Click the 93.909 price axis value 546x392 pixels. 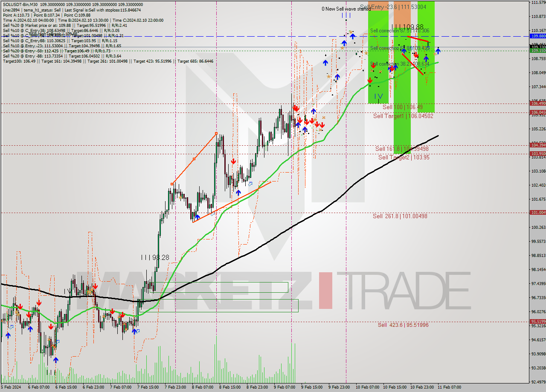pos(538,354)
